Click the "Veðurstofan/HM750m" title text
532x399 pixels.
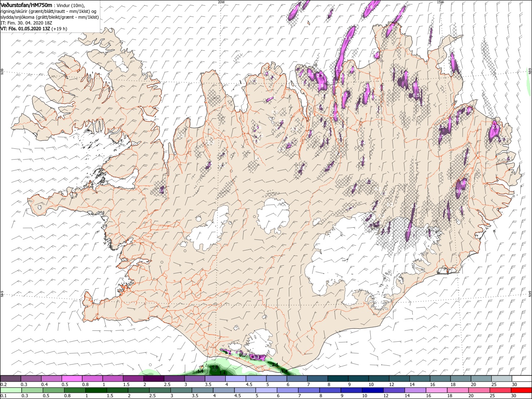tap(26, 5)
